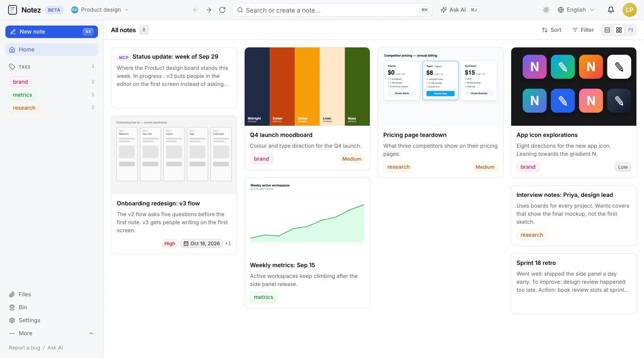Open the Bin in the sidebar
This screenshot has height=358, width=644.
tap(51, 307)
